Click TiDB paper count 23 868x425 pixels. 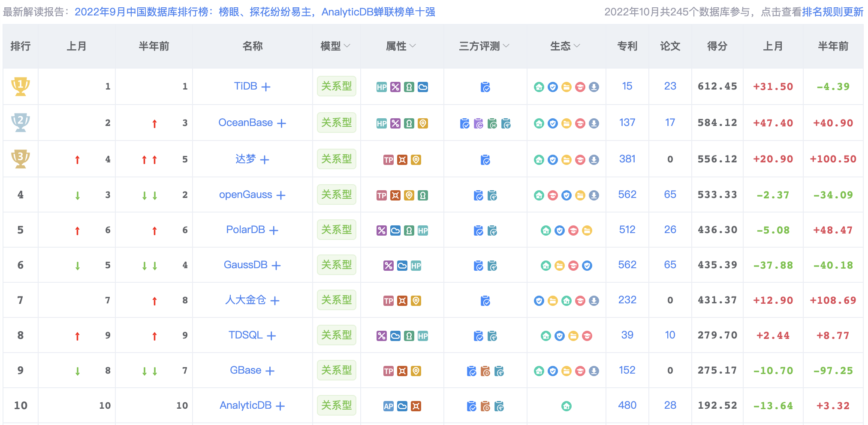(670, 86)
